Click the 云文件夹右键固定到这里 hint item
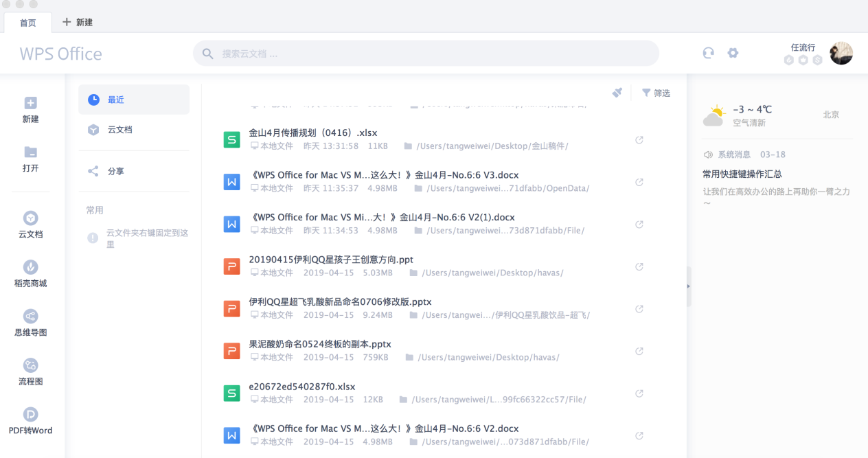The image size is (868, 458). point(138,238)
